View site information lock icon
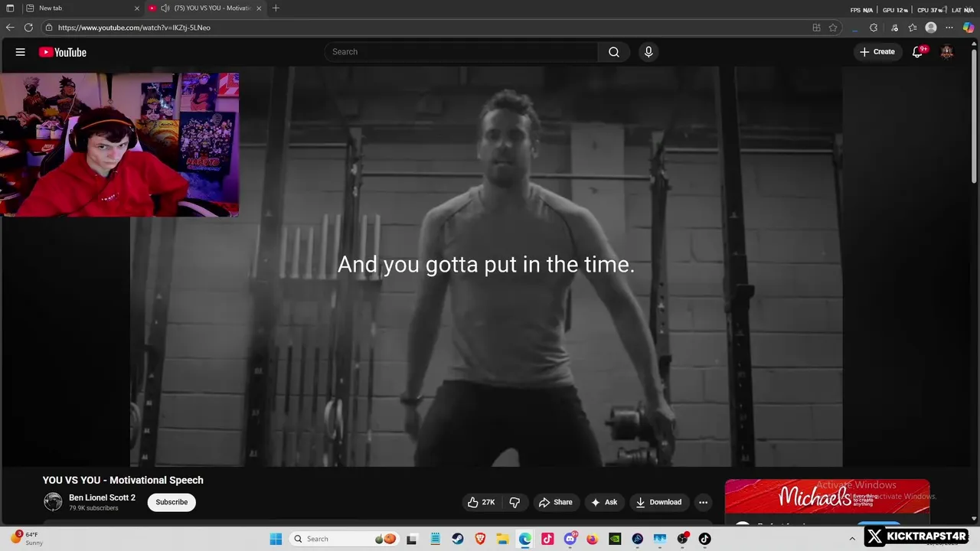This screenshot has width=980, height=551. click(x=49, y=28)
